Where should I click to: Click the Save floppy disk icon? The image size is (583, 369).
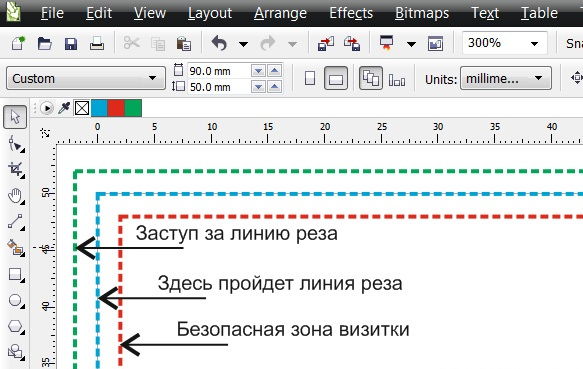pos(71,44)
